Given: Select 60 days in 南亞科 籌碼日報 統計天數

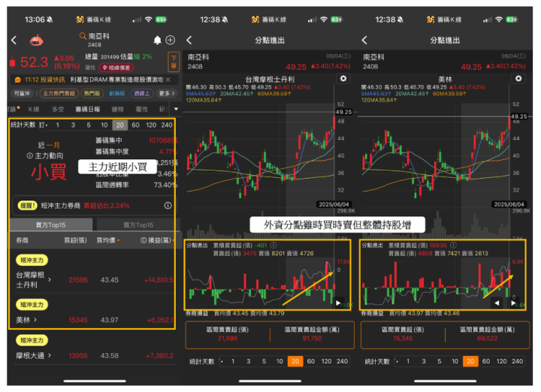Looking at the screenshot, I should (135, 125).
